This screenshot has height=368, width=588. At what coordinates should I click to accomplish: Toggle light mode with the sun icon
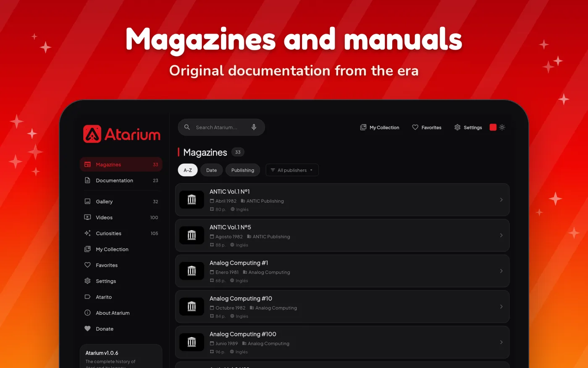click(502, 127)
